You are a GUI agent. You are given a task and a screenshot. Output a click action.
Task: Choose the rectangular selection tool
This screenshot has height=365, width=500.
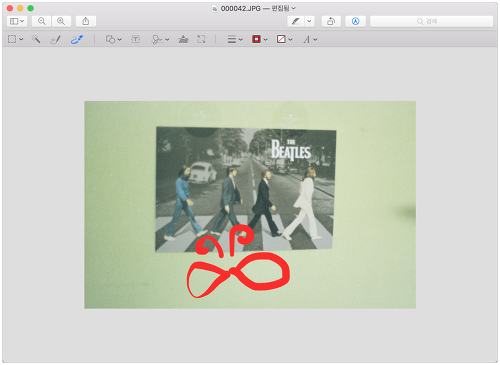pyautogui.click(x=12, y=39)
